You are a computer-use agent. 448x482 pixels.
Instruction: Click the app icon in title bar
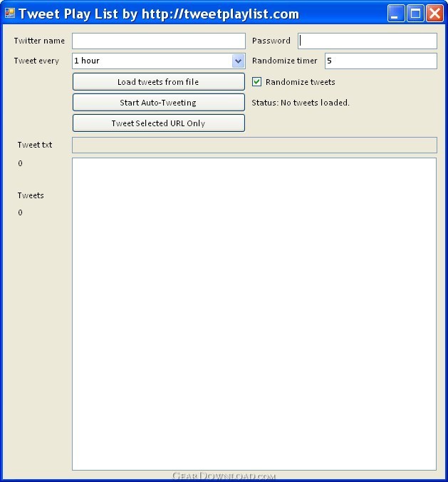(x=10, y=13)
